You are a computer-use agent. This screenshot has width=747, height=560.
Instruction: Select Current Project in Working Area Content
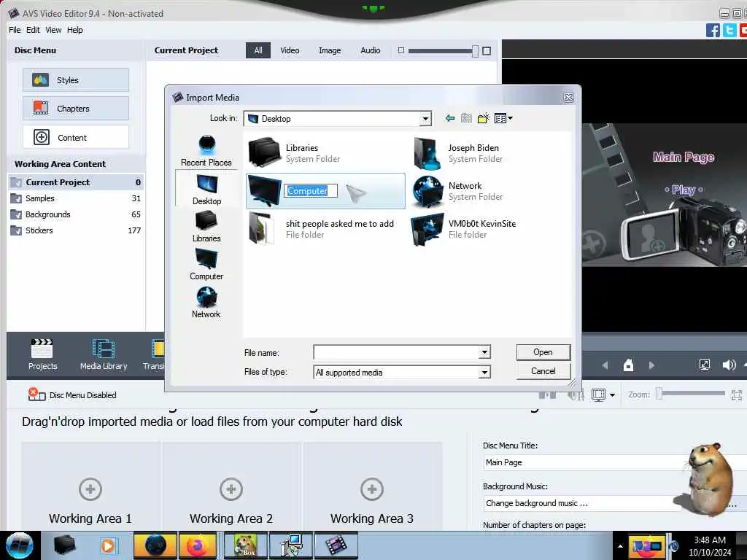pos(76,182)
